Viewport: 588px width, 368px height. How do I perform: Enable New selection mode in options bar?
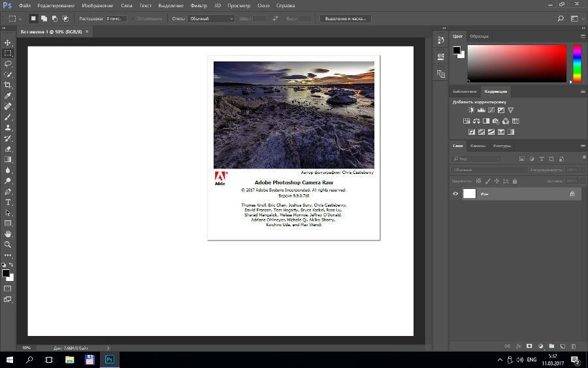[x=33, y=18]
